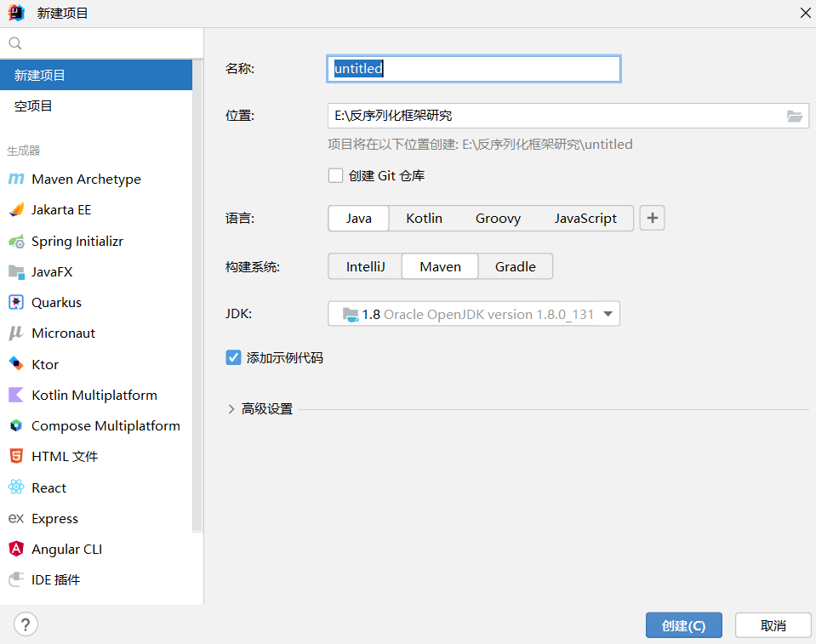816x644 pixels.
Task: Choose Gradle build system
Action: click(x=515, y=266)
